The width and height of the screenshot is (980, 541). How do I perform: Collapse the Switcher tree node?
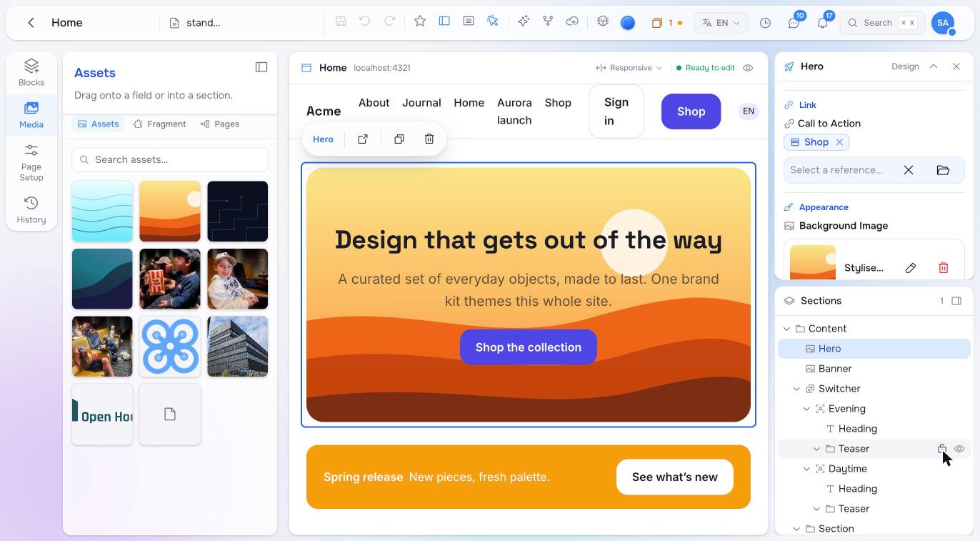(796, 389)
